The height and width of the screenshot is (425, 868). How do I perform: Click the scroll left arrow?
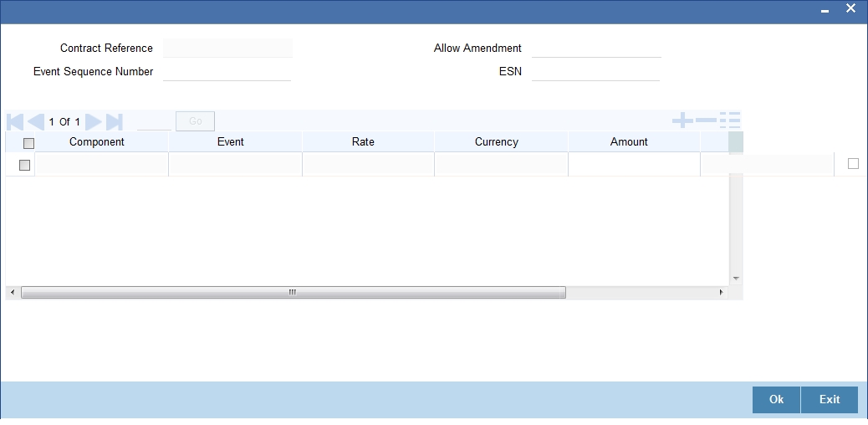point(13,292)
